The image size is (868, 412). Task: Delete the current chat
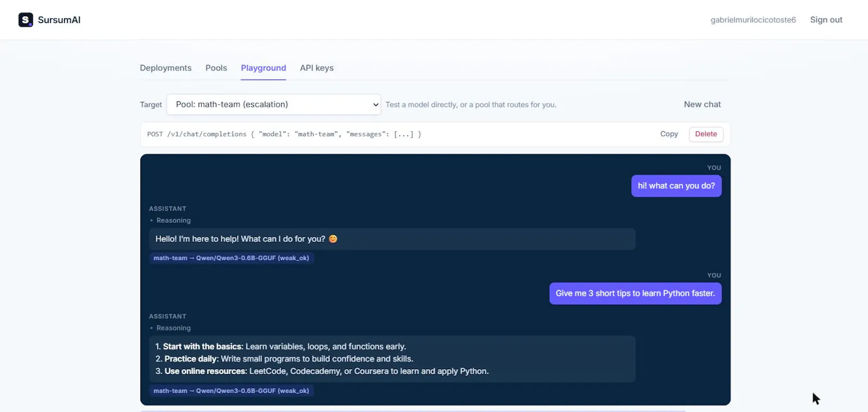(706, 134)
